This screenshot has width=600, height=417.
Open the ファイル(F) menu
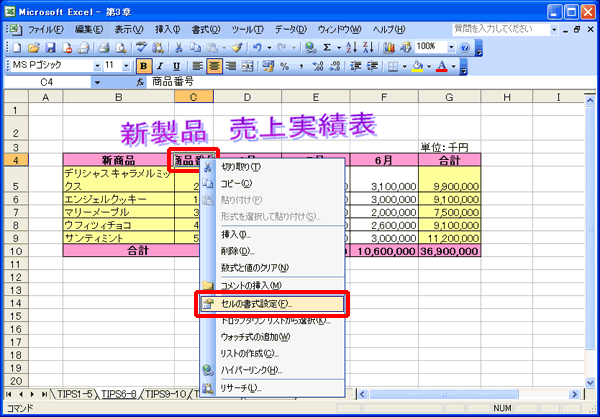pos(45,29)
